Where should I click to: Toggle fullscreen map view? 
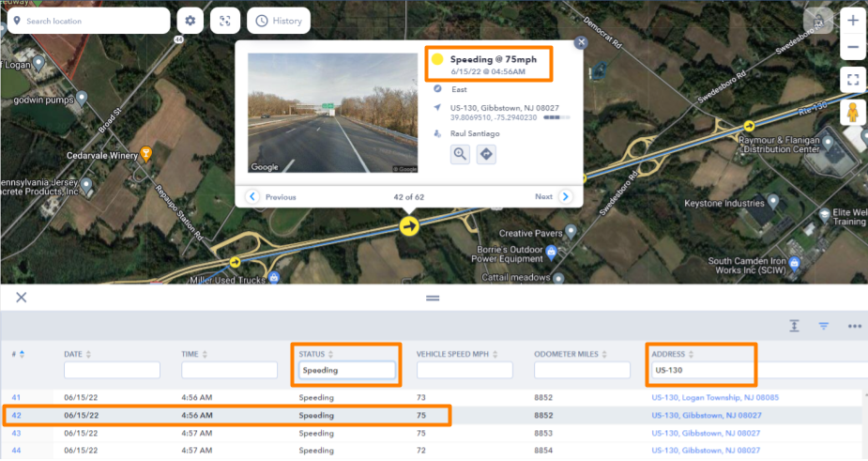(x=853, y=80)
